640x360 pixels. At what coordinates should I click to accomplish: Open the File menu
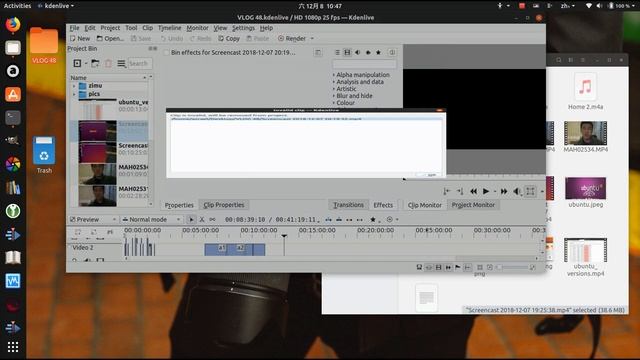tap(74, 28)
